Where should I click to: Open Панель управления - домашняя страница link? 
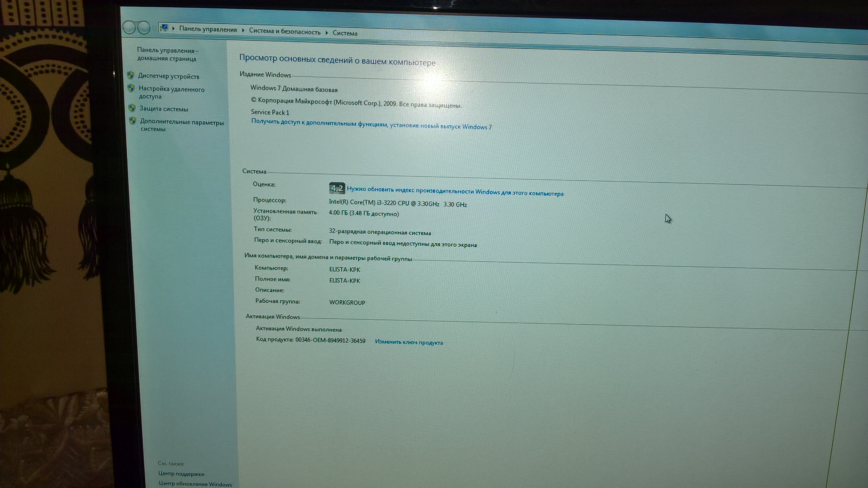click(x=167, y=54)
